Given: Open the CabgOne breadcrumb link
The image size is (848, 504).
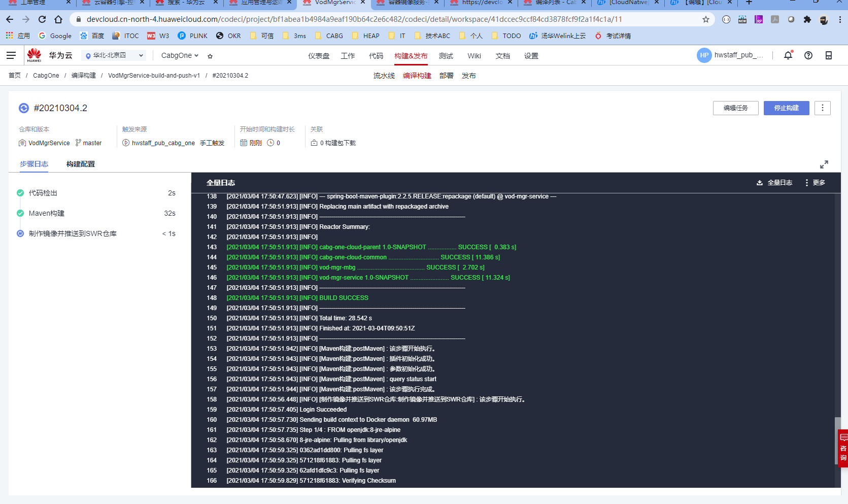Looking at the screenshot, I should point(46,76).
